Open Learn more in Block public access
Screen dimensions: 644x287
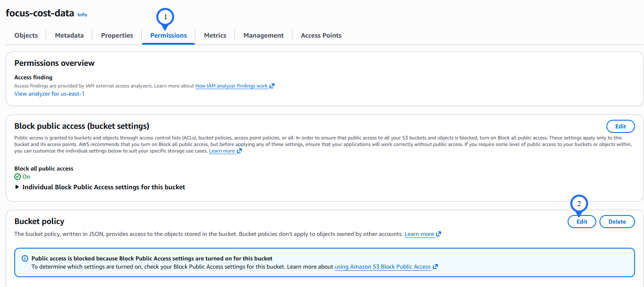pos(222,151)
